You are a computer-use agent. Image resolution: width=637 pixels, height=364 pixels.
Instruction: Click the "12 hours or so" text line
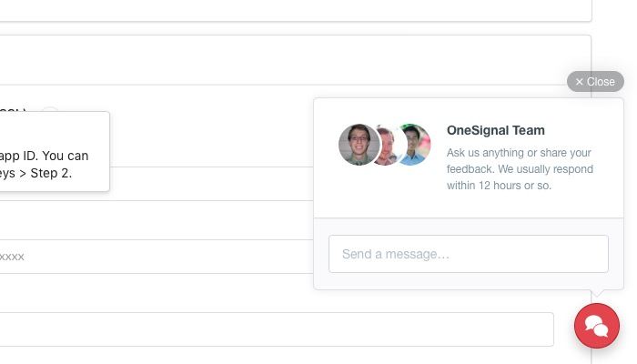499,186
